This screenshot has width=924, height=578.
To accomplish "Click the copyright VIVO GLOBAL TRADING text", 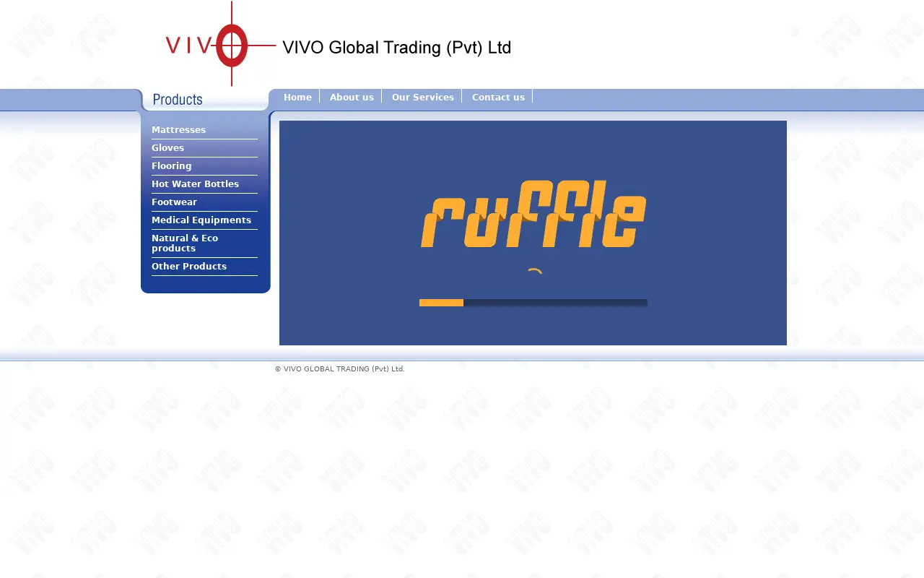I will [339, 368].
